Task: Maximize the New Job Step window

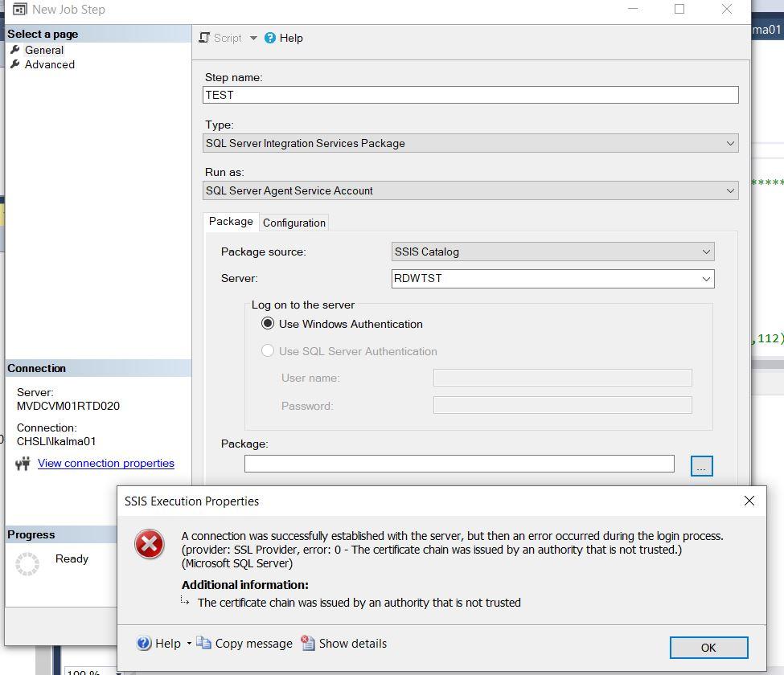Action: [x=679, y=9]
